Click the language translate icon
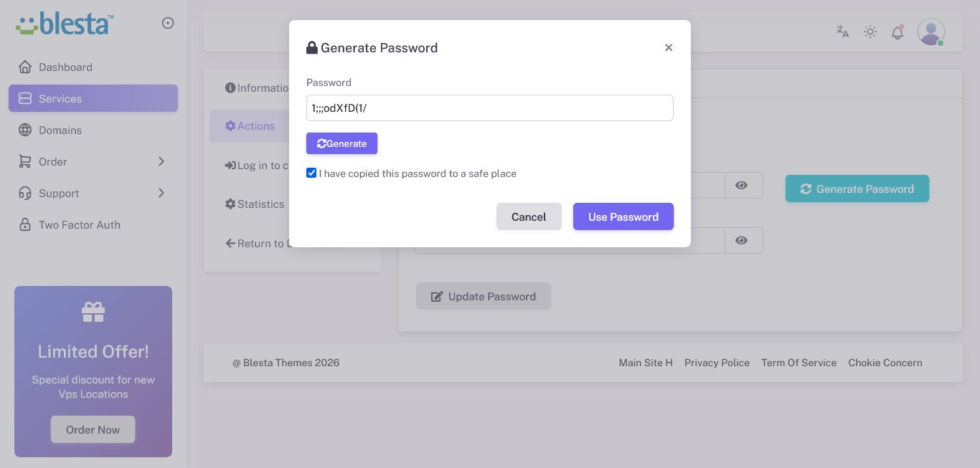 [843, 32]
